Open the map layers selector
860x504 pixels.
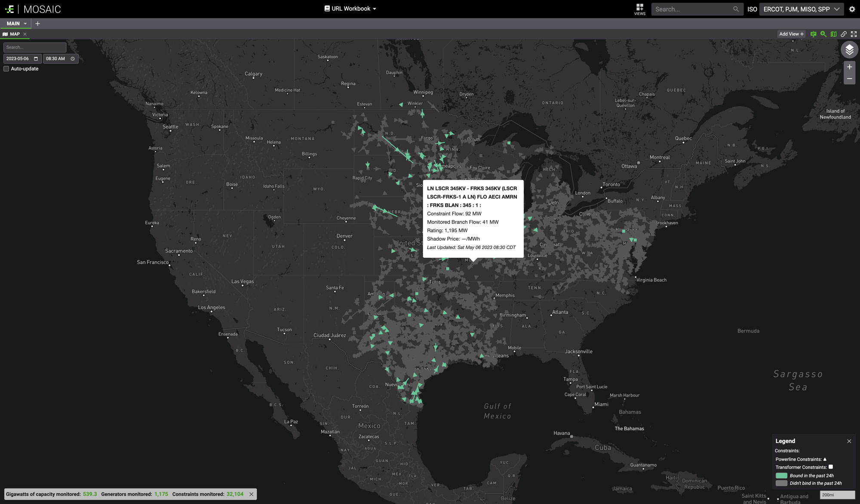(x=849, y=50)
